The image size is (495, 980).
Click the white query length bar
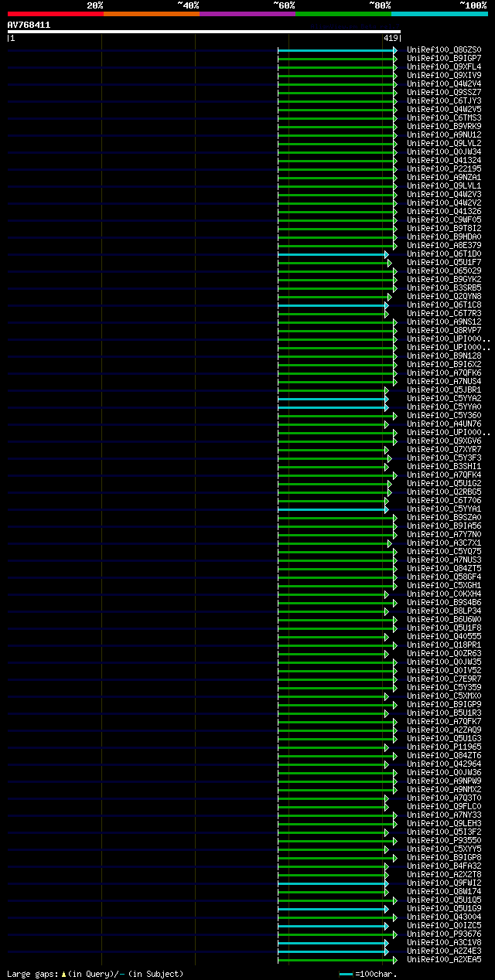pos(204,32)
